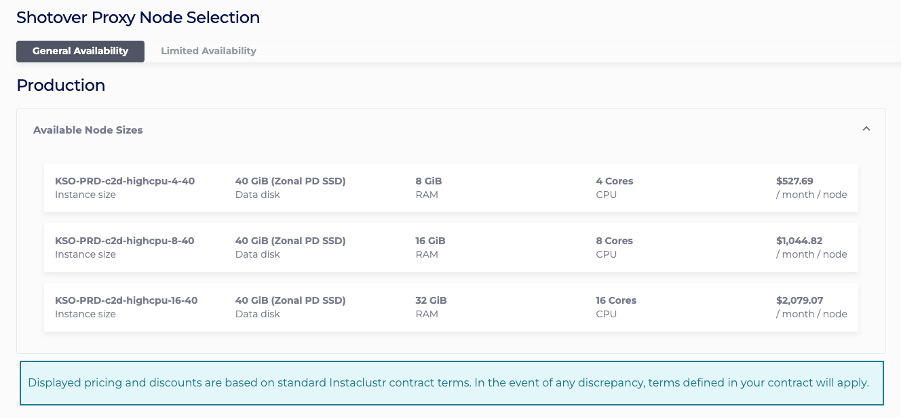The image size is (902, 418).
Task: Switch to the General Availability tab
Action: click(x=80, y=51)
